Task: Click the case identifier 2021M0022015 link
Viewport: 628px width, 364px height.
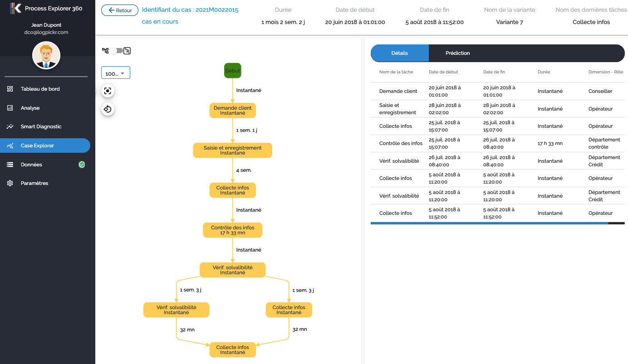Action: (190, 9)
